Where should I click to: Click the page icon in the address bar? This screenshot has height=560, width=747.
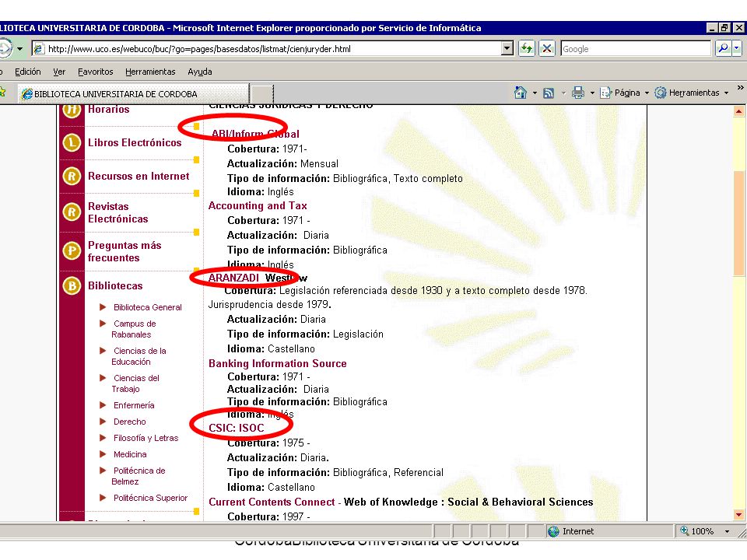[x=39, y=48]
